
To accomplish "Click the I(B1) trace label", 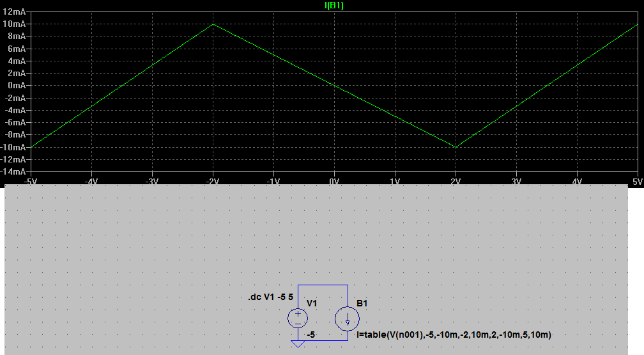I will click(x=335, y=6).
